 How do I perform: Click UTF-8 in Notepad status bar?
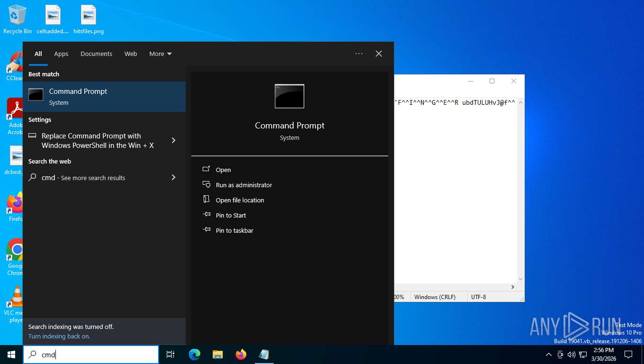(478, 297)
